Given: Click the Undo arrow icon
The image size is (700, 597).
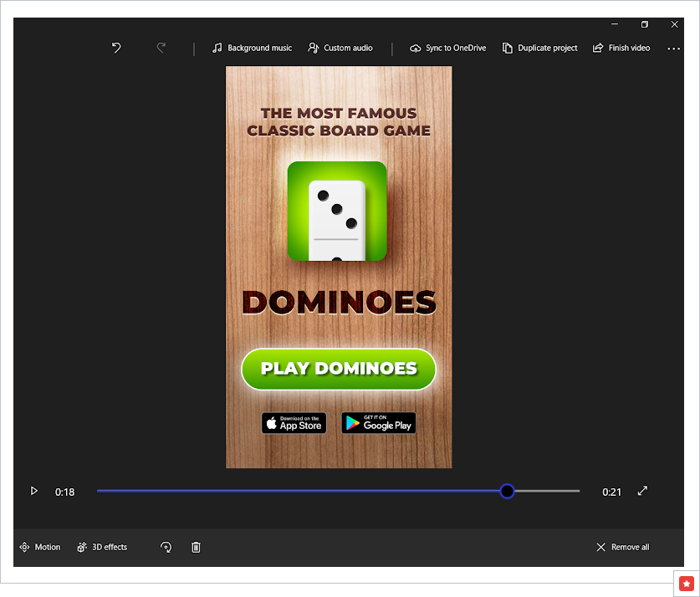Looking at the screenshot, I should pos(116,48).
